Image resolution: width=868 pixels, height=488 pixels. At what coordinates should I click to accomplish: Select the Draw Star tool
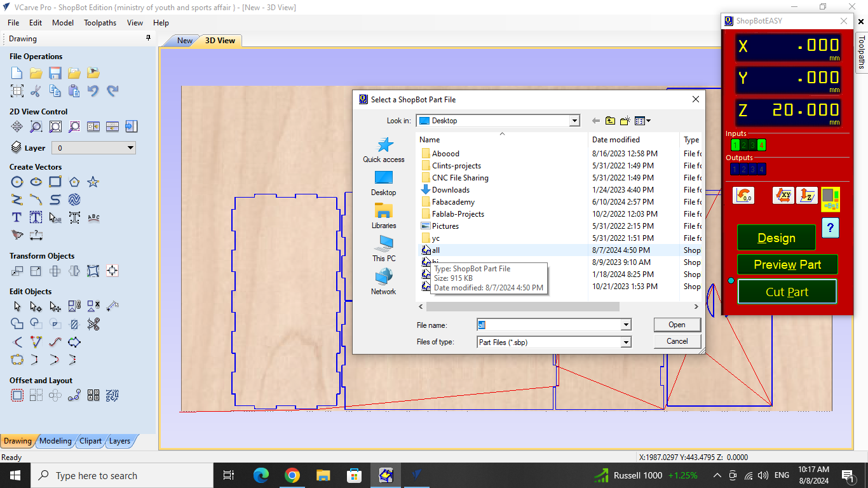[93, 182]
